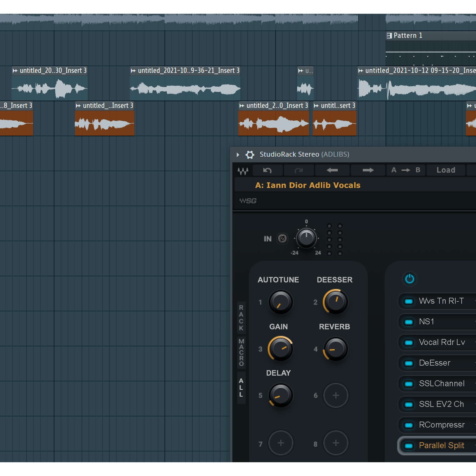Open clip menu icon of untitled_20..30_Insert 3
This screenshot has height=476, width=476.
pyautogui.click(x=15, y=71)
